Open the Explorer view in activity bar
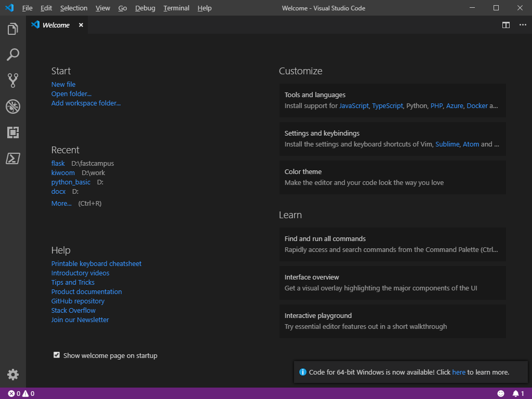The height and width of the screenshot is (399, 532). (13, 29)
